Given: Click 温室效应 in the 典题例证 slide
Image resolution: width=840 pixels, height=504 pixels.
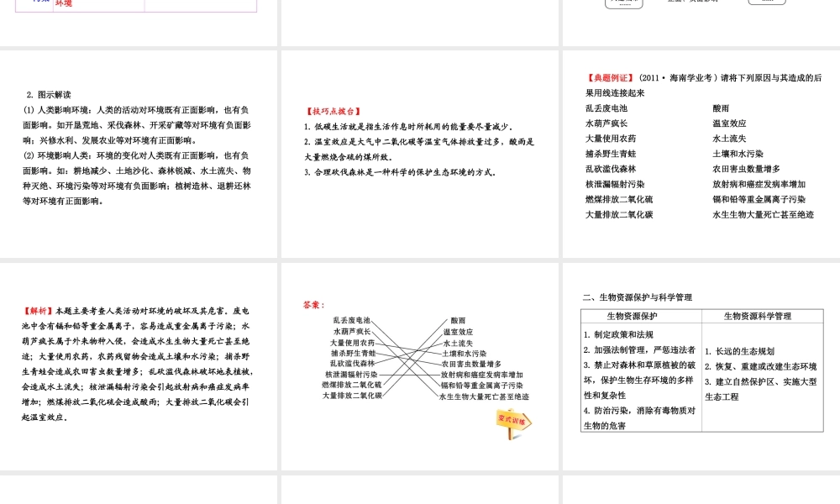Looking at the screenshot, I should point(730,123).
